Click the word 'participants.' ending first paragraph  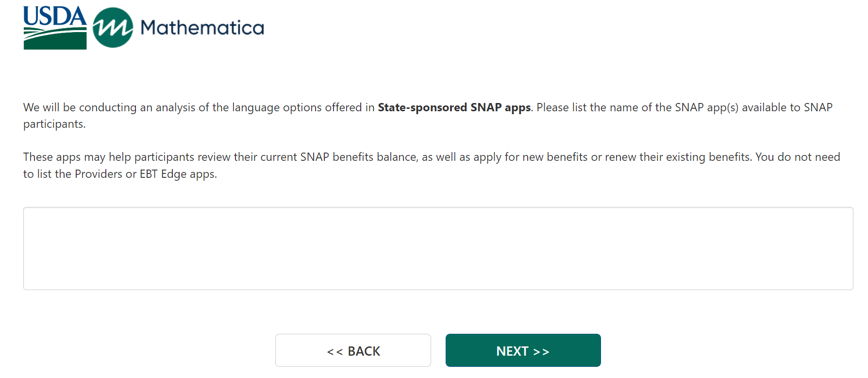pos(54,124)
